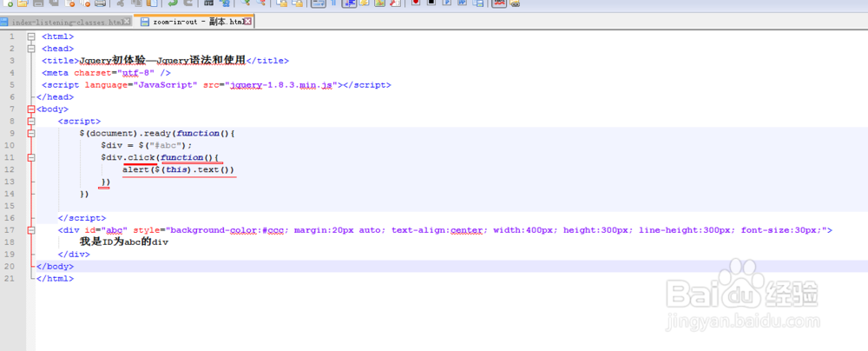Screen dimensions: 868x351
Task: Click the meta charset line
Action: tap(106, 73)
